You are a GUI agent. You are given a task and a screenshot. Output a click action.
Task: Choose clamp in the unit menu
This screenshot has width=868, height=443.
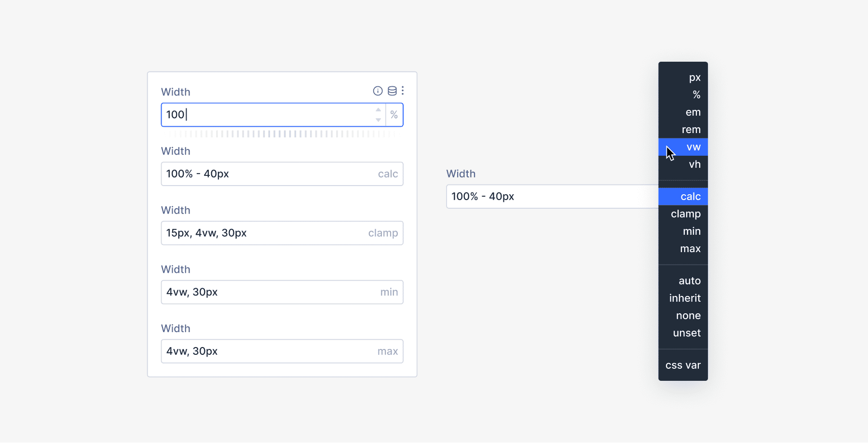point(686,214)
